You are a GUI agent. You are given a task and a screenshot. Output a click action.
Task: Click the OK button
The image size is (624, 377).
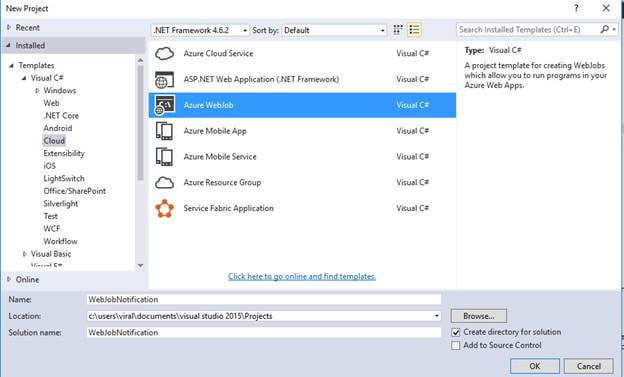point(535,366)
